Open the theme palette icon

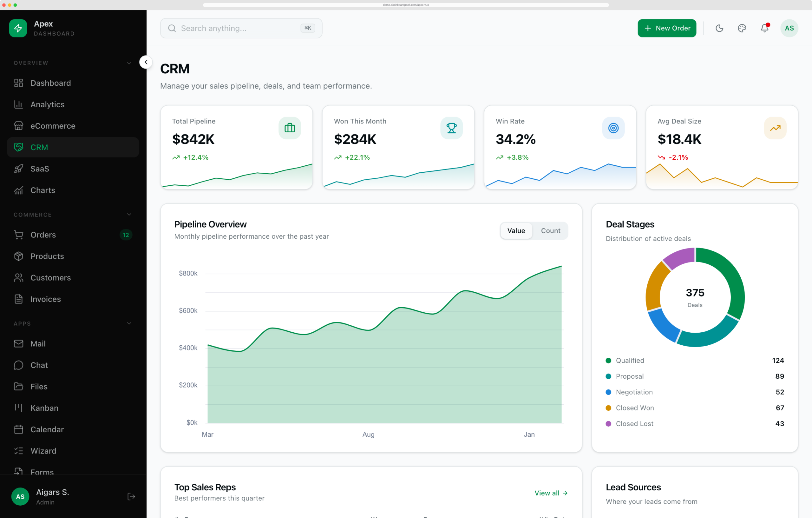click(x=742, y=28)
